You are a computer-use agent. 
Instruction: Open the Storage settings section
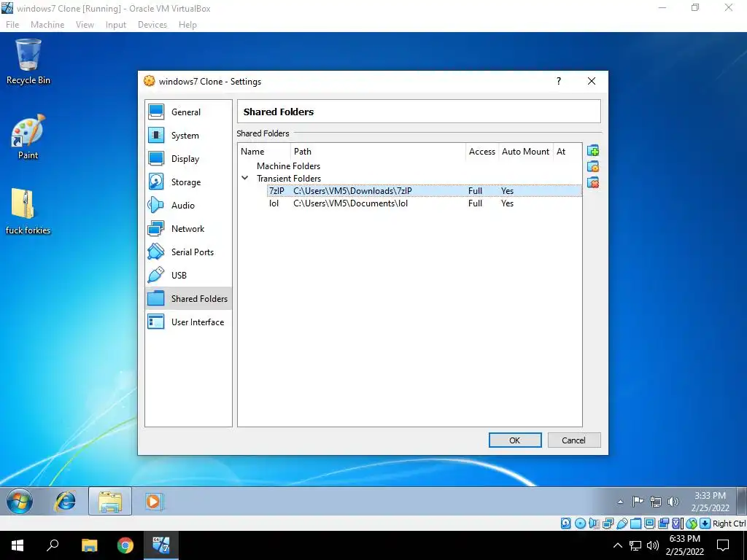pos(188,182)
